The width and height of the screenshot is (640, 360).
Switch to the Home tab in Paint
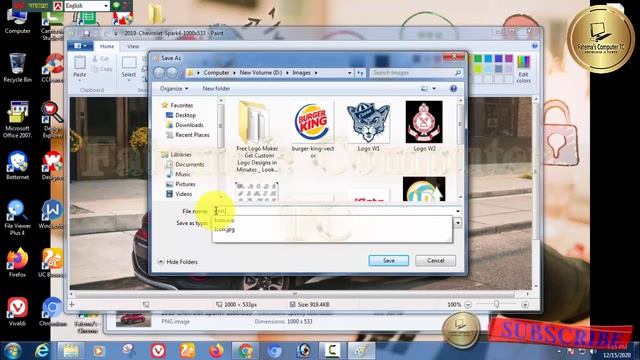point(107,47)
